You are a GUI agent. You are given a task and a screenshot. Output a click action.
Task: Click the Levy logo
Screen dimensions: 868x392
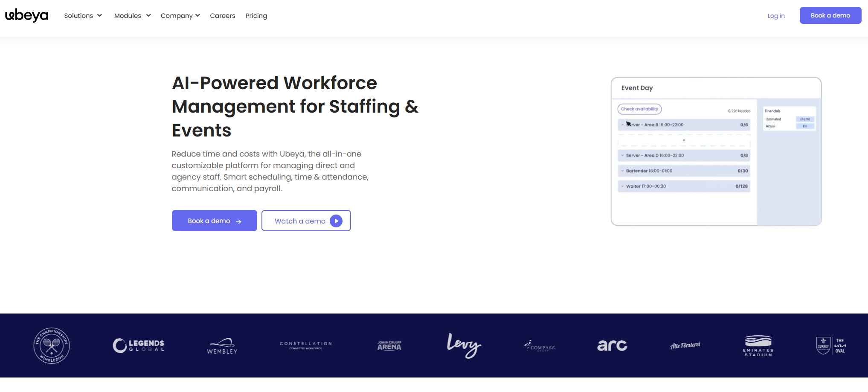pos(464,346)
